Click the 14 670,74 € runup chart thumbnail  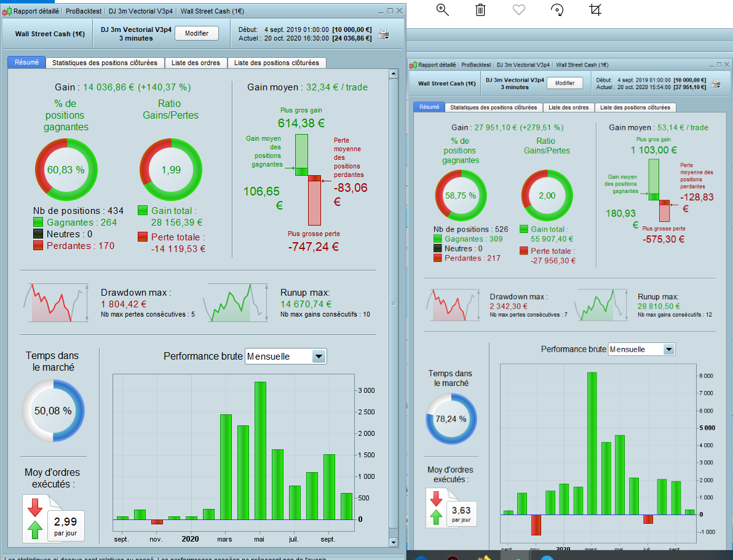[x=236, y=302]
